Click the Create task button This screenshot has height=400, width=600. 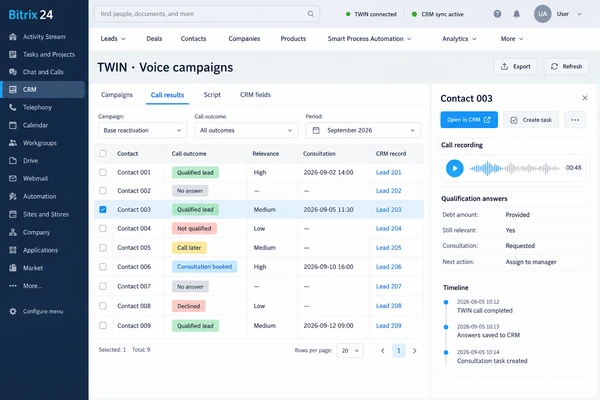531,120
